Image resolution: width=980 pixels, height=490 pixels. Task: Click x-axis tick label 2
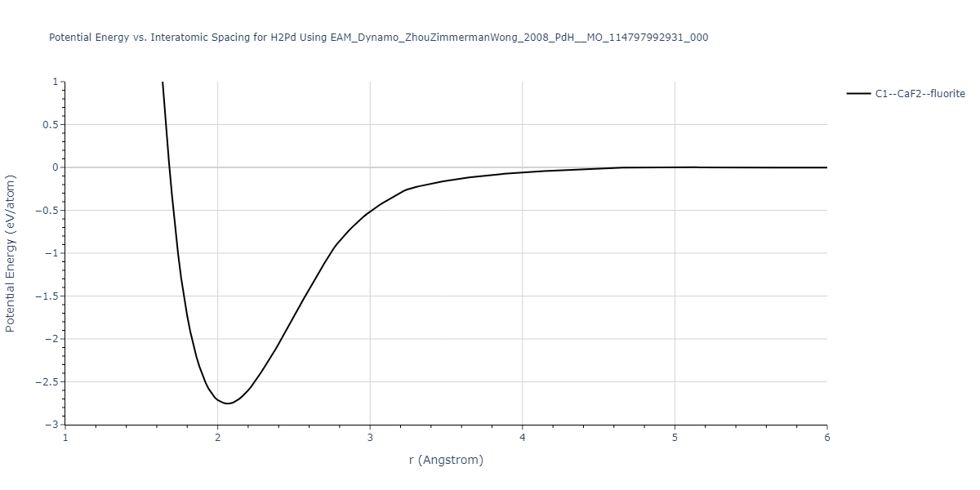coord(217,438)
